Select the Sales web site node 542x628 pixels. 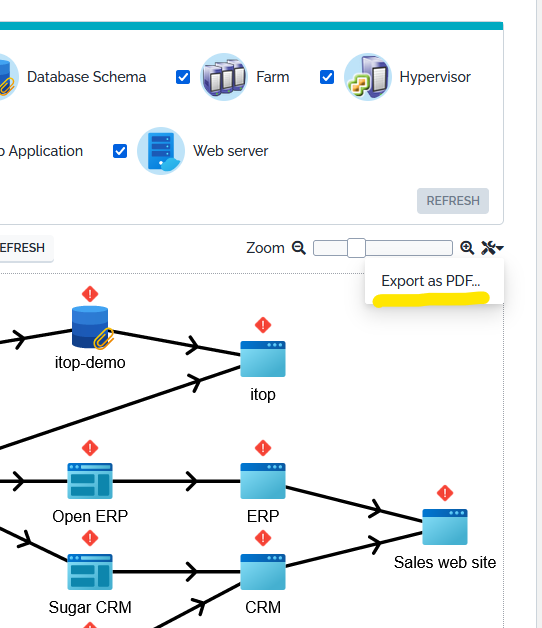pos(445,527)
